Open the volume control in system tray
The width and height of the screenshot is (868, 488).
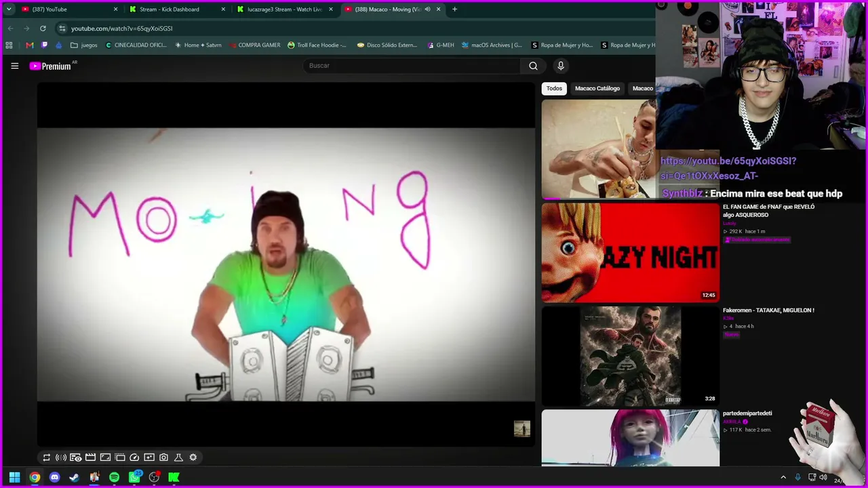pos(823,477)
